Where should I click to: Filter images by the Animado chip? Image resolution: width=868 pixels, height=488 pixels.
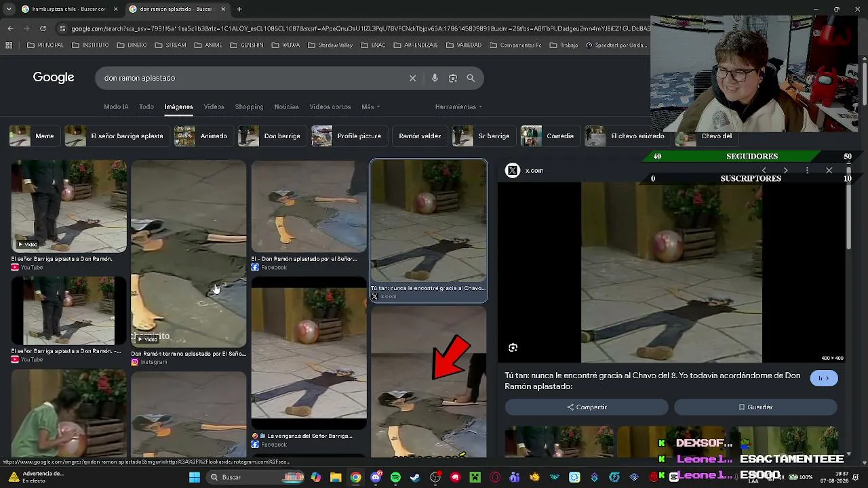(202, 136)
